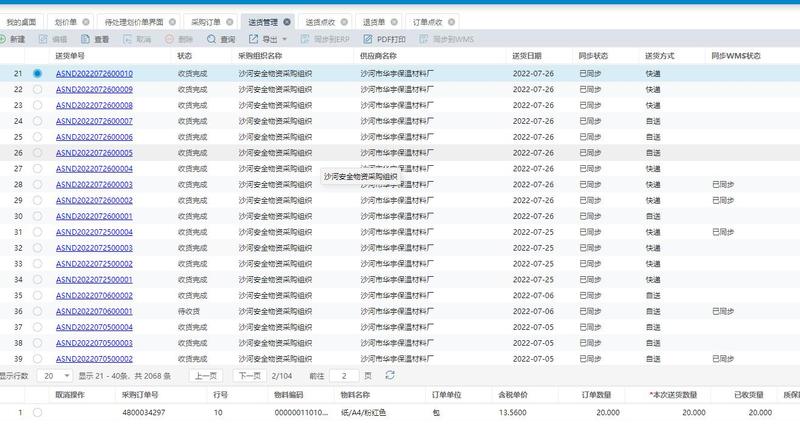
Task: Open delivery note ASND2022072600010
Action: (x=94, y=73)
